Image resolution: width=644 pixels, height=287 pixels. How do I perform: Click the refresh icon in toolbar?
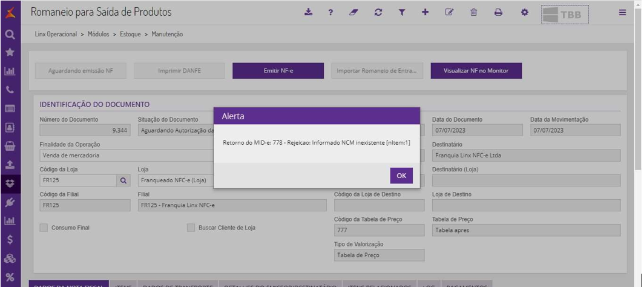pyautogui.click(x=378, y=12)
